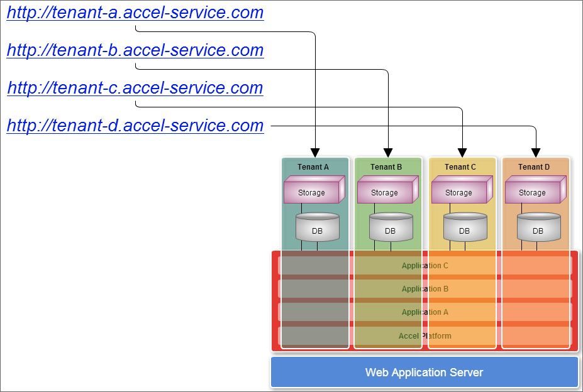Select the Application B layer
Screen dimensions: 583x392
(425, 288)
